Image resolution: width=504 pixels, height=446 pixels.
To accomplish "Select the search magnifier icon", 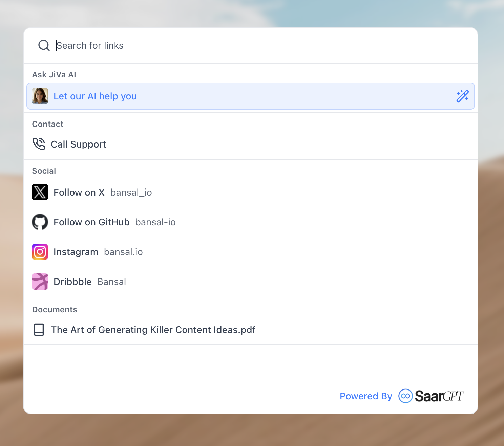I will coord(44,45).
